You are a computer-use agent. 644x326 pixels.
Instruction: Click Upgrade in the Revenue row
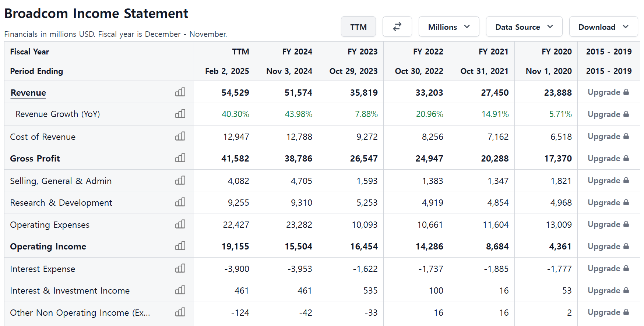tap(608, 92)
